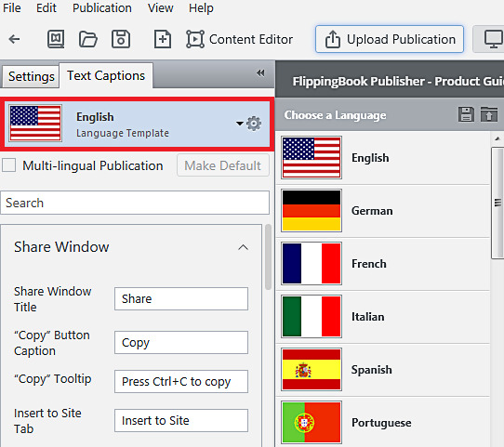The width and height of the screenshot is (504, 447).
Task: Click the "Copy" Button Caption field
Action: (181, 343)
